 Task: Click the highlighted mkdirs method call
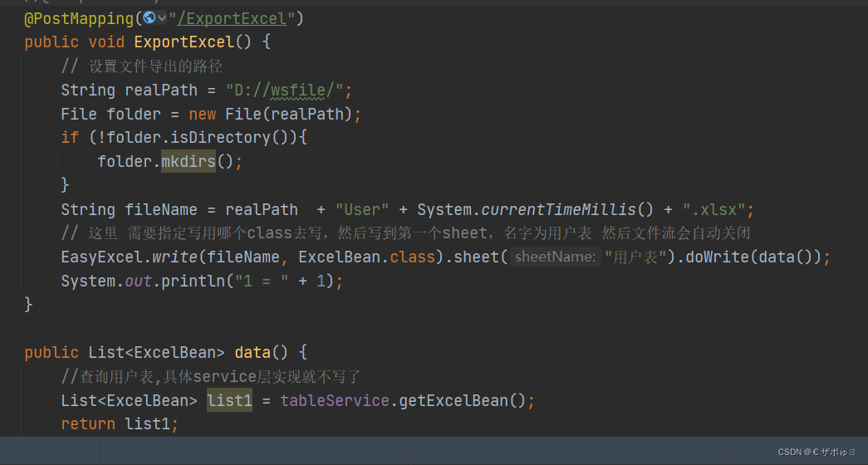click(x=189, y=161)
